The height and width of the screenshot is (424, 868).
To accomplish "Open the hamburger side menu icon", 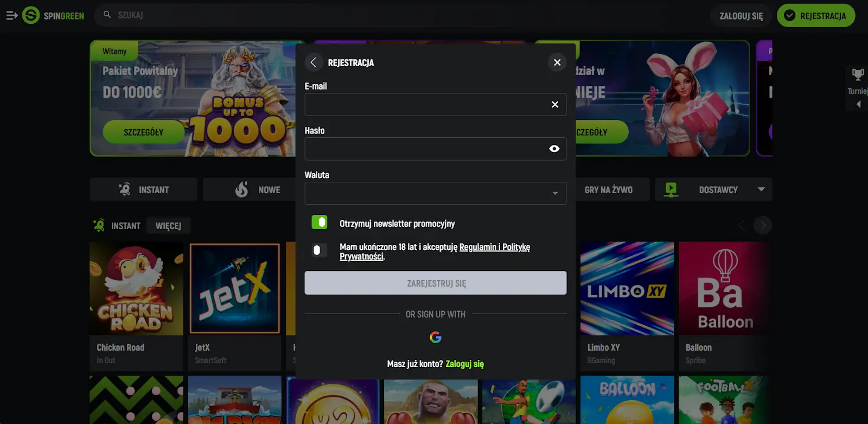I will pyautogui.click(x=12, y=16).
